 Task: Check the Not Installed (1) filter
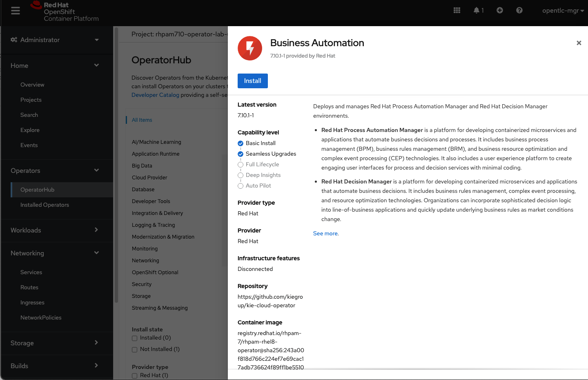click(134, 349)
